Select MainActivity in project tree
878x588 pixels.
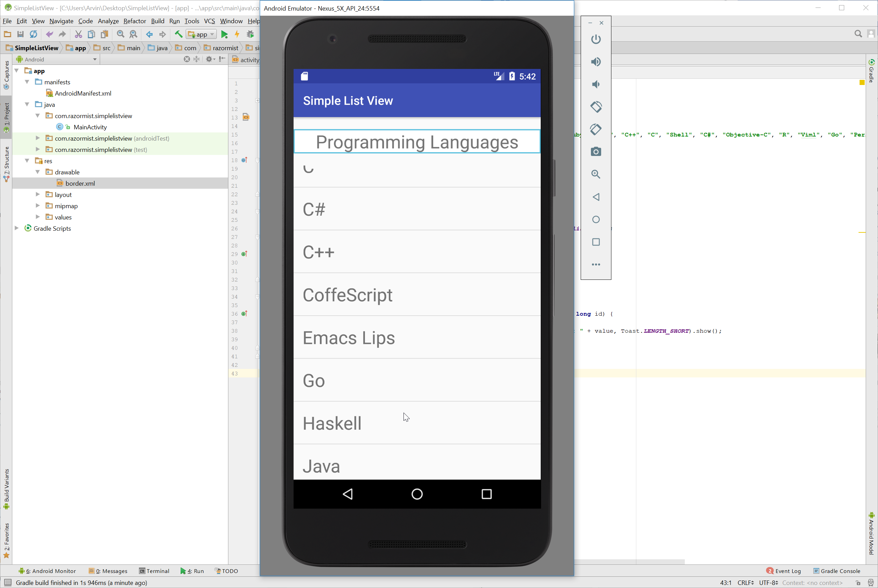pyautogui.click(x=90, y=127)
